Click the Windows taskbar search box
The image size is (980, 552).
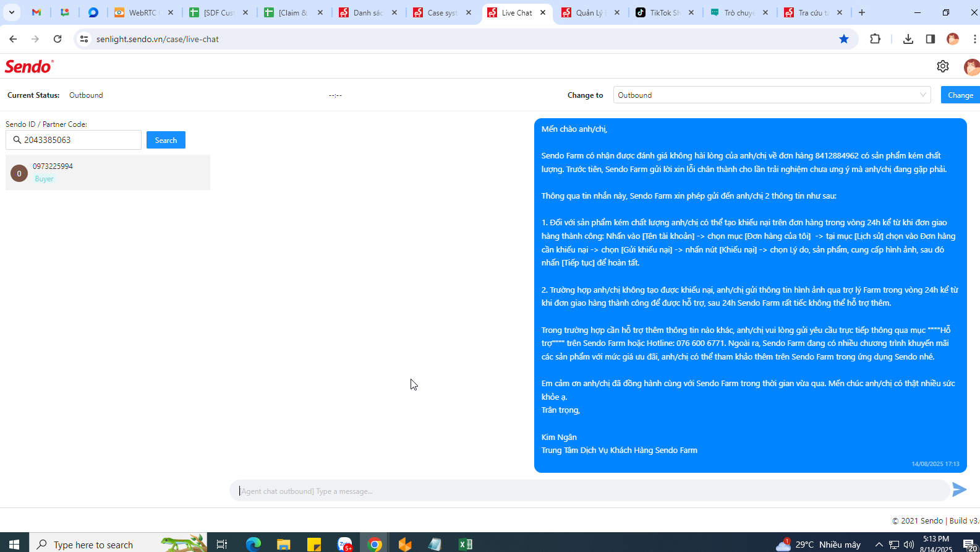[119, 544]
